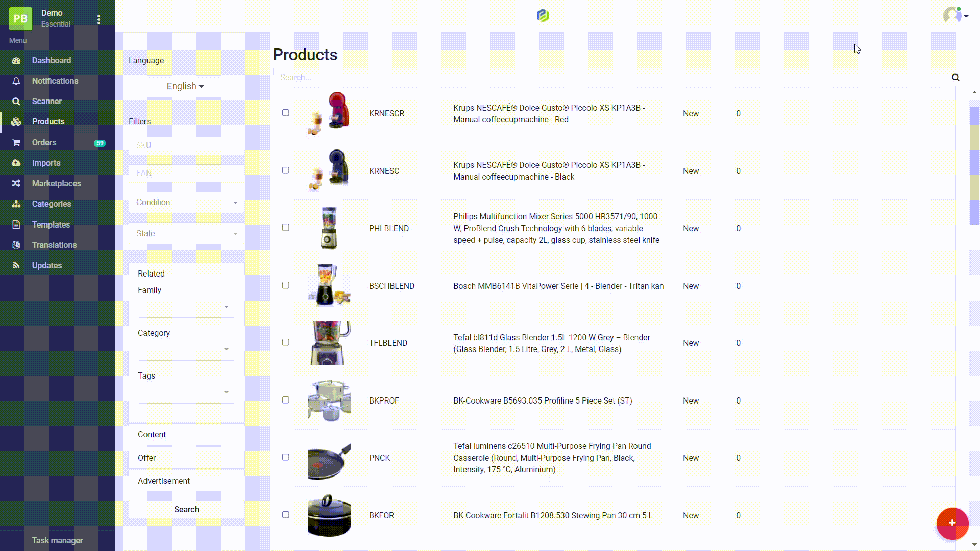The width and height of the screenshot is (980, 551).
Task: Open the PHLBLEND SKU entry
Action: (x=389, y=229)
